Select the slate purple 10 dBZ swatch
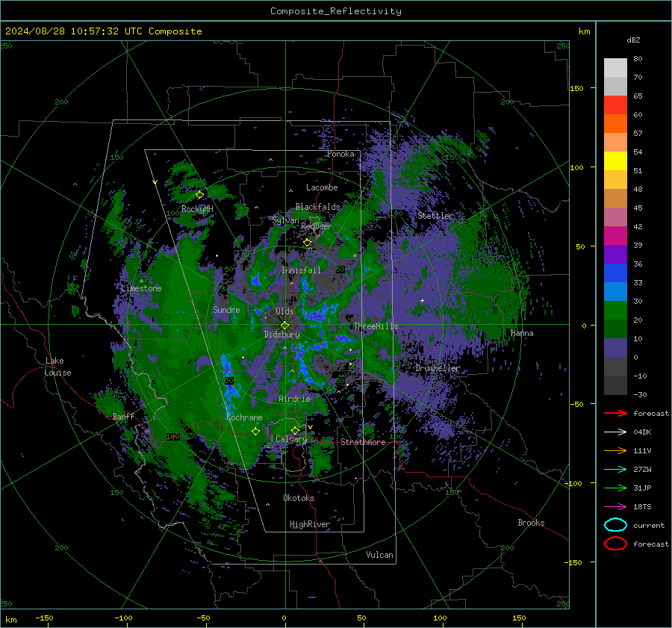 [x=615, y=348]
